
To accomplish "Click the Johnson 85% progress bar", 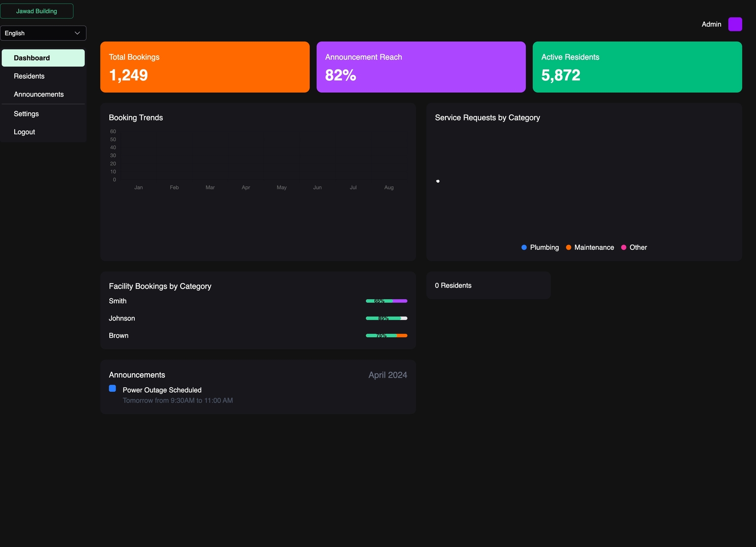I will [x=386, y=319].
